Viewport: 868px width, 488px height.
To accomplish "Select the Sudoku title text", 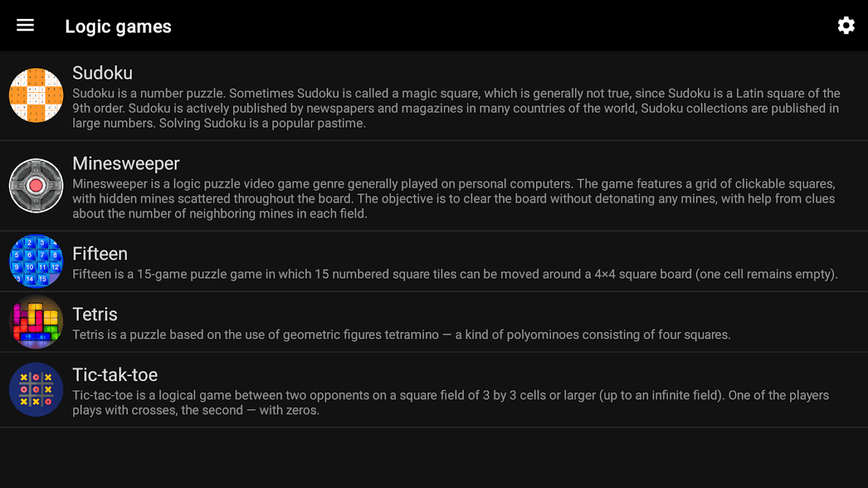I will 103,73.
